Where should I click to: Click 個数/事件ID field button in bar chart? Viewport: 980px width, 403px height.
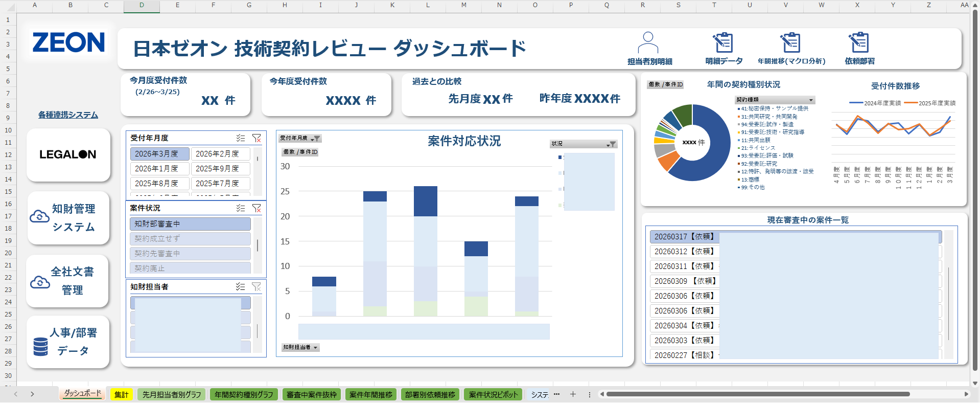tap(300, 152)
